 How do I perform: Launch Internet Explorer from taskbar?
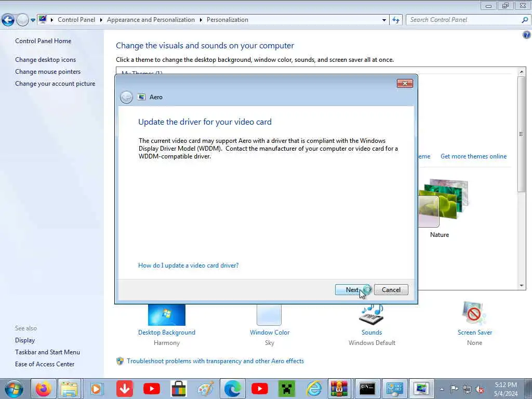click(314, 389)
